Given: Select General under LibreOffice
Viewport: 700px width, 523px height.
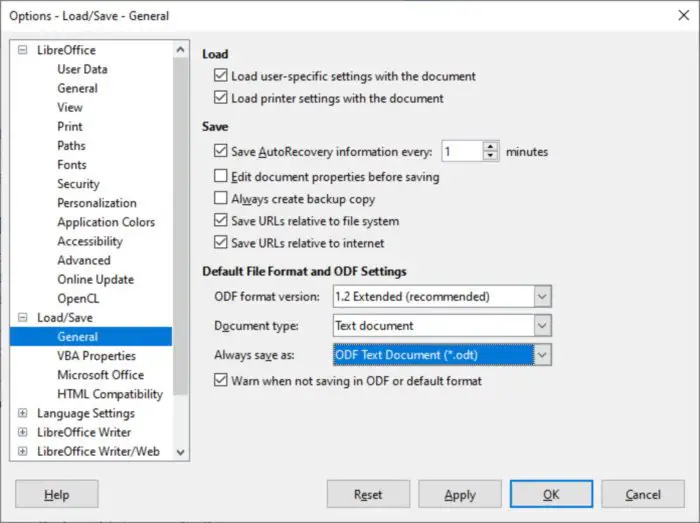Looking at the screenshot, I should click(77, 88).
